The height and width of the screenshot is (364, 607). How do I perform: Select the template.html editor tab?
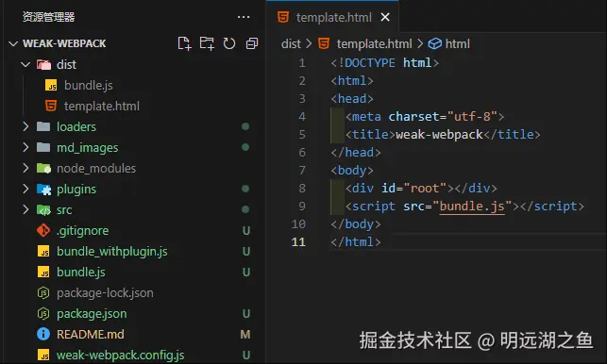click(x=332, y=17)
